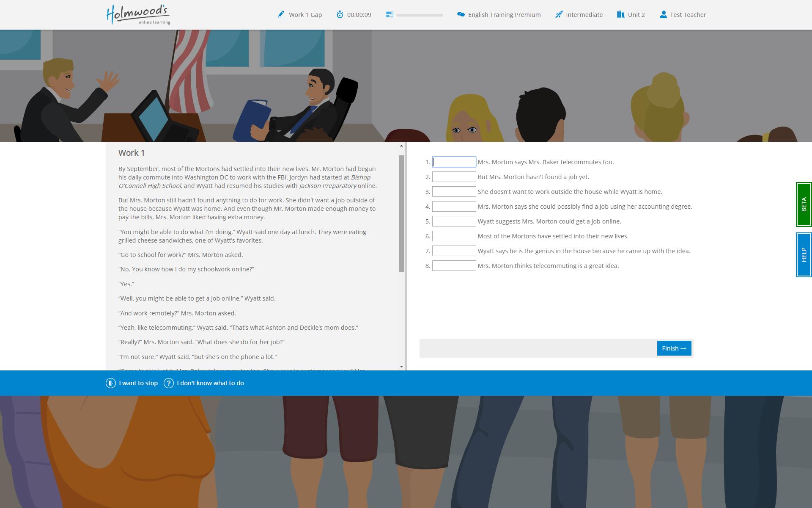Viewport: 812px width, 508px height.
Task: Click sentence 'Mrs. Morton says Mrs. Baker telecommutes too.'
Action: point(546,162)
